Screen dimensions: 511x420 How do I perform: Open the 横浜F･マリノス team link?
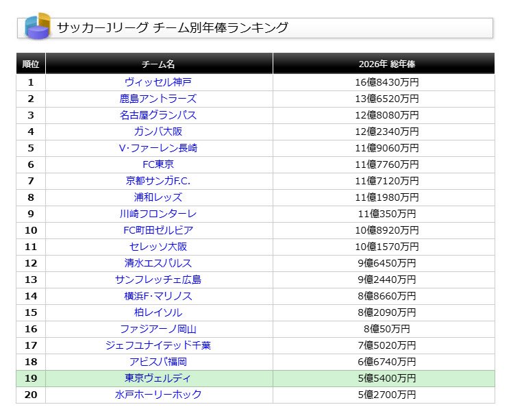tap(158, 296)
